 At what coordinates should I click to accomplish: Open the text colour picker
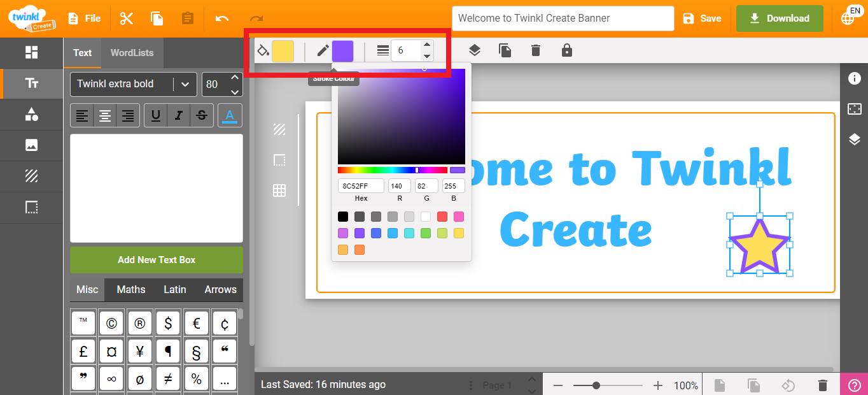230,115
